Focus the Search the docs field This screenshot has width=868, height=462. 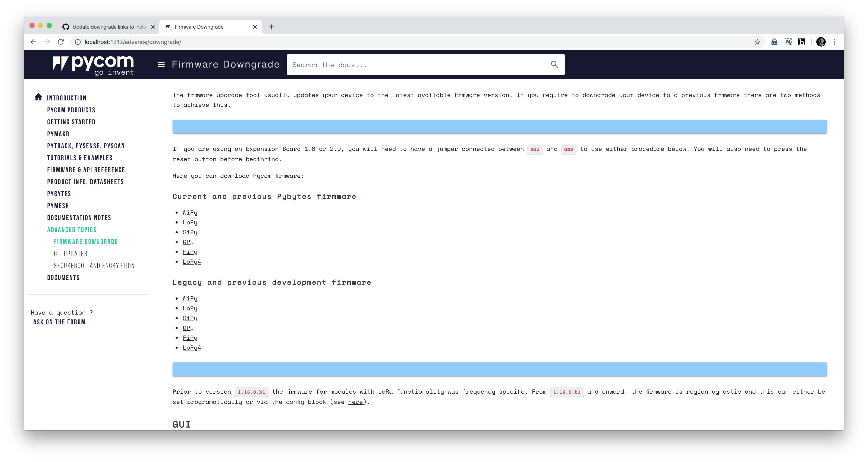(418, 65)
